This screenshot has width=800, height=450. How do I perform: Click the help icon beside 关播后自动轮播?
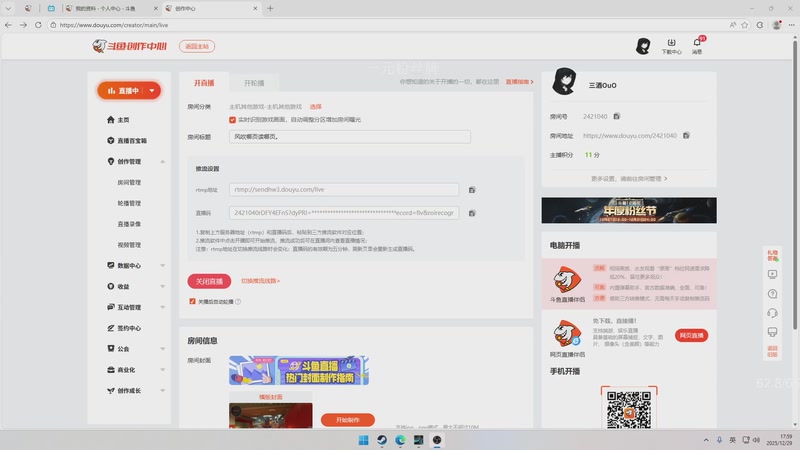point(238,302)
